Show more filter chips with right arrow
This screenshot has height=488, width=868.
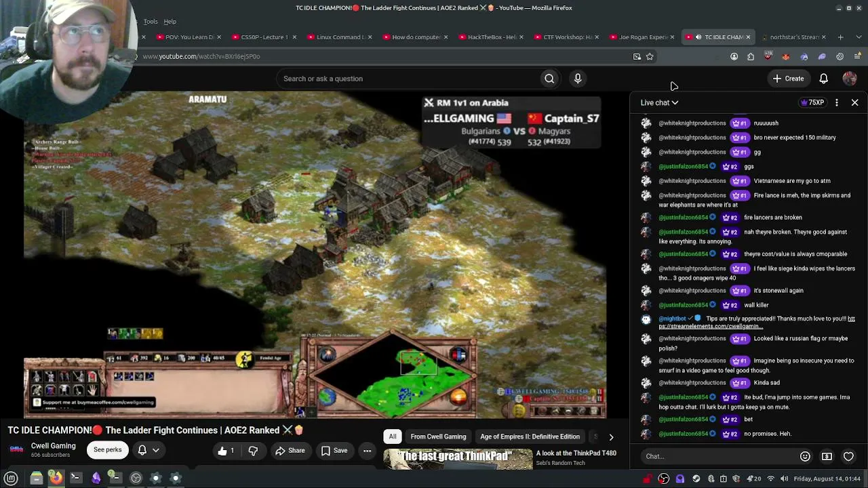point(611,437)
